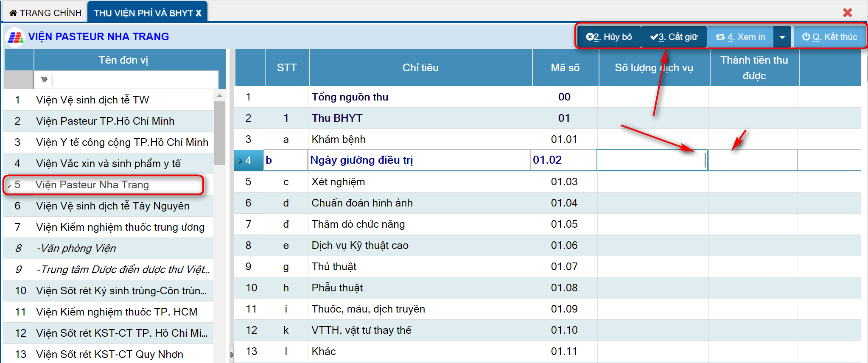868x363 pixels.
Task: Select Viện Pasteur Nha Trang in unit list
Action: [92, 185]
